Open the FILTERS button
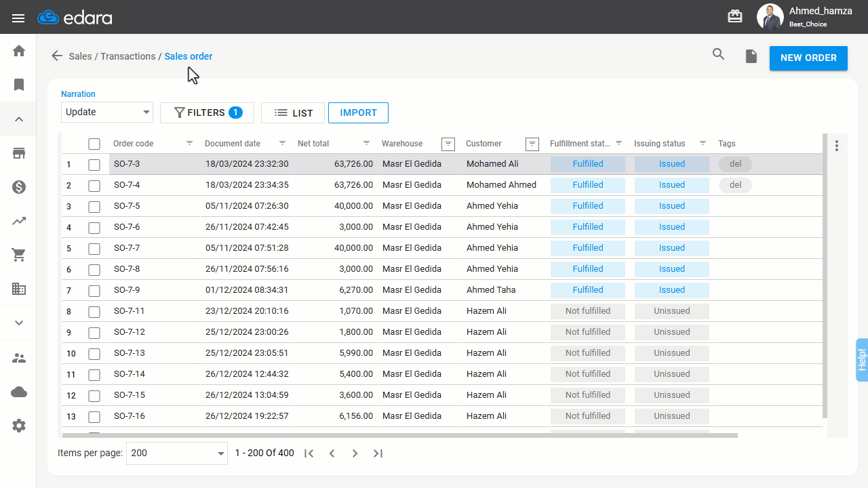Image resolution: width=868 pixels, height=488 pixels. [x=207, y=113]
